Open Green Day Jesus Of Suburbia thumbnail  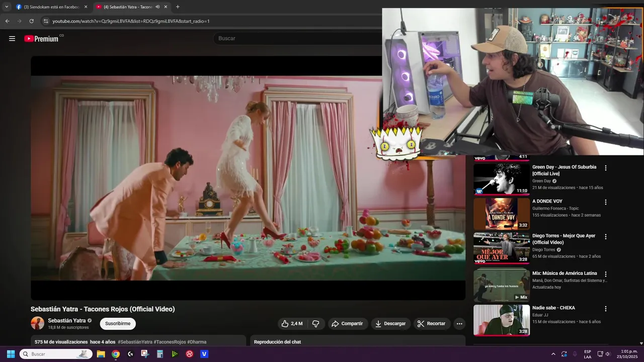[x=502, y=179]
